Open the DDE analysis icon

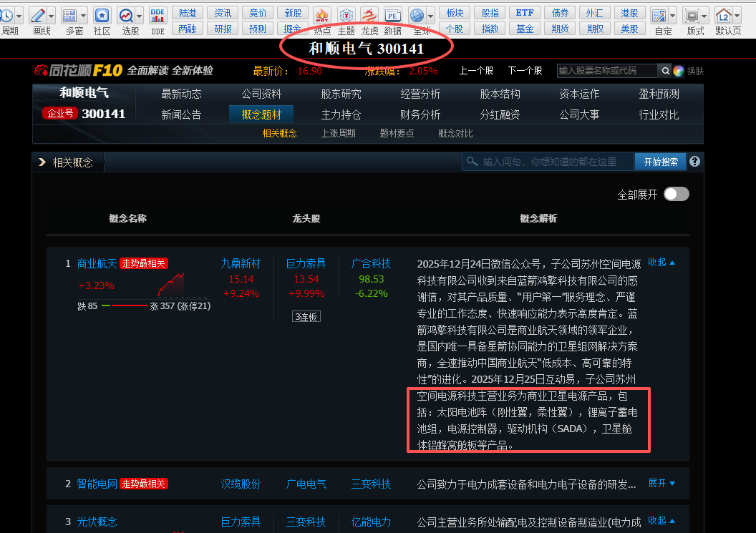[x=158, y=15]
